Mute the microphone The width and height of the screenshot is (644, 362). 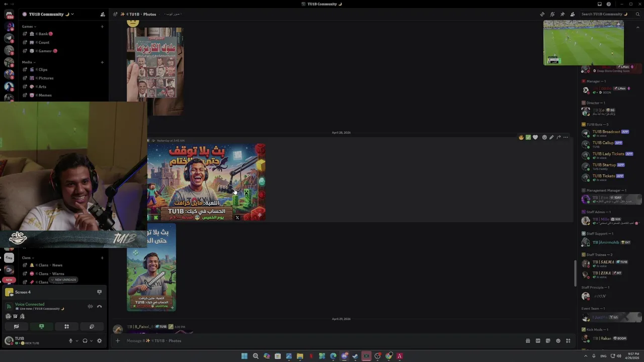pos(70,341)
